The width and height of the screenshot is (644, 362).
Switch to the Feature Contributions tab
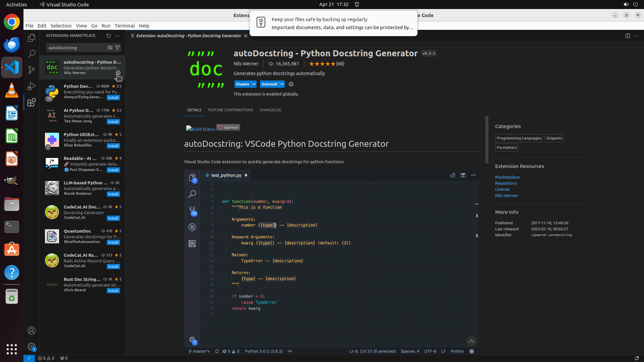(x=230, y=110)
